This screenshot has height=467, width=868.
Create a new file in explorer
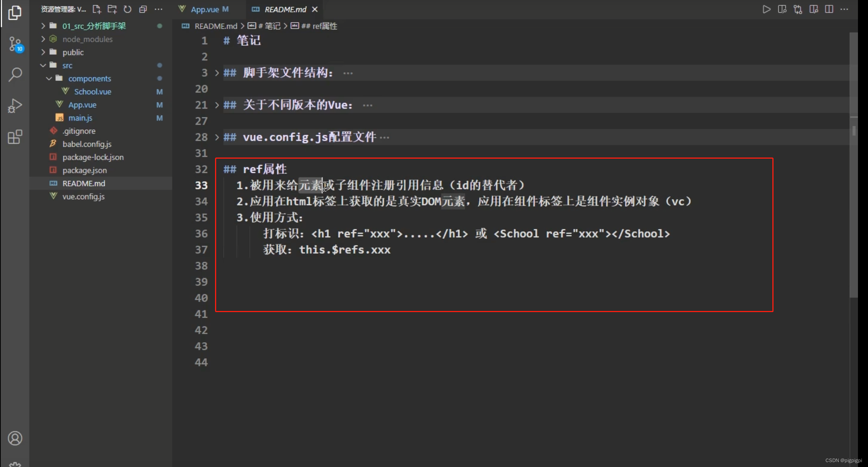point(97,9)
